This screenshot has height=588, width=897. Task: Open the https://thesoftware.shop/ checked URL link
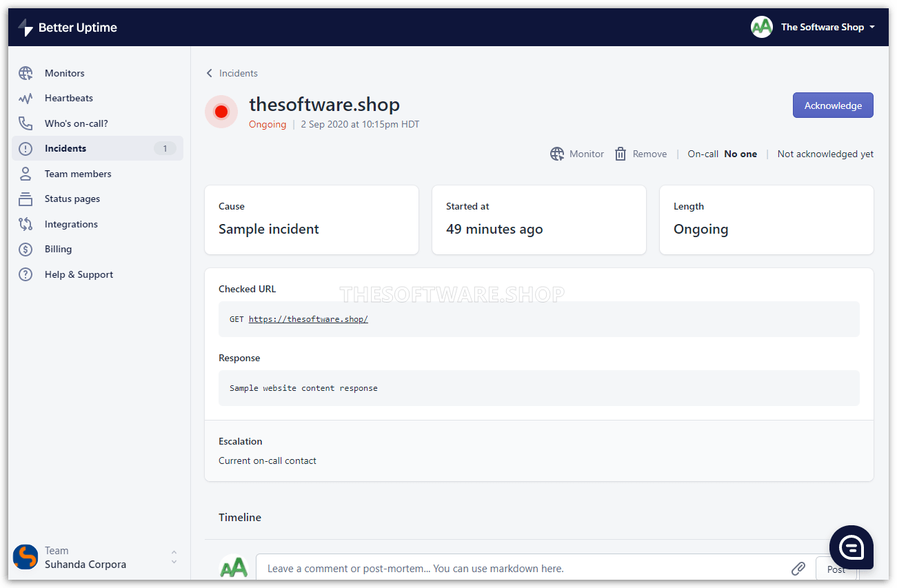[308, 319]
